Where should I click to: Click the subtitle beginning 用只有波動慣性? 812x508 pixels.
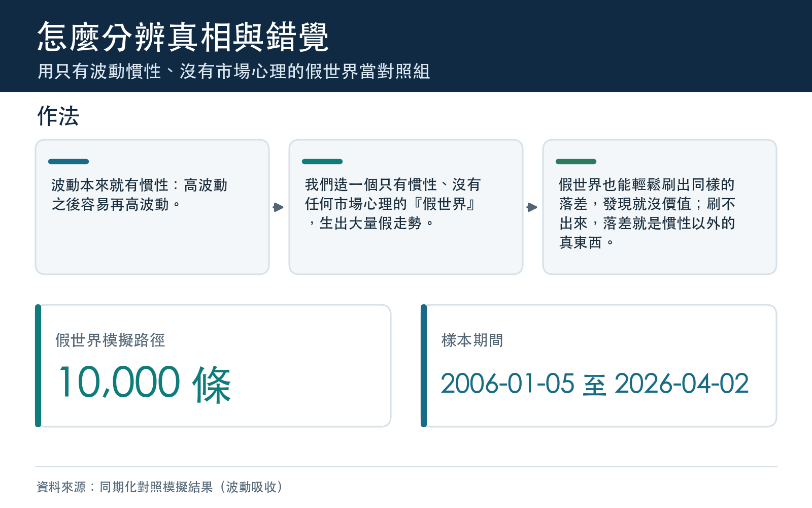pos(233,71)
